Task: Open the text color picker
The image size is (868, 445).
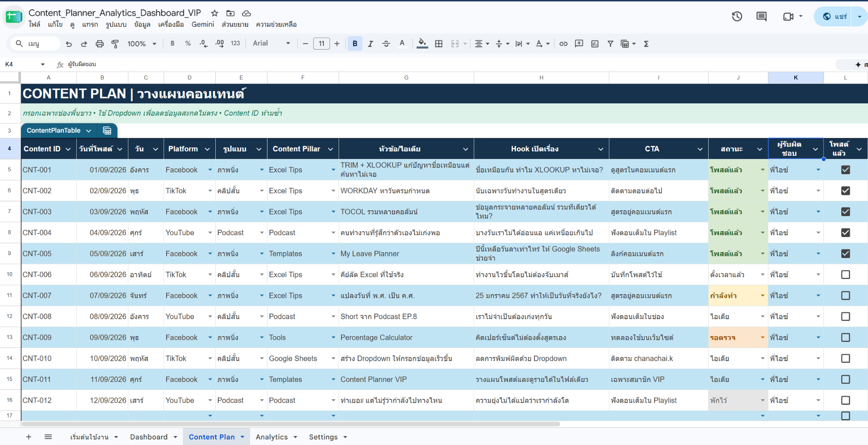Action: 402,44
